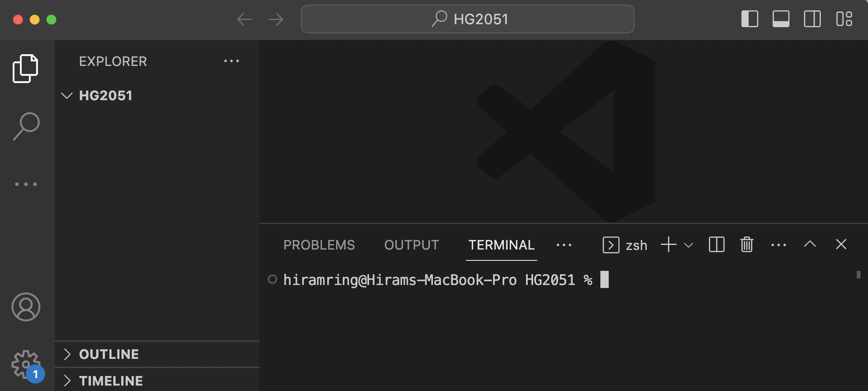Kill terminal with the trash icon
The width and height of the screenshot is (868, 391).
tap(747, 245)
